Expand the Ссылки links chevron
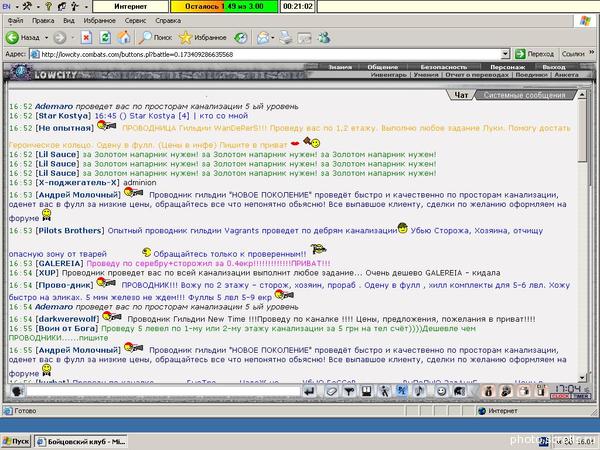600x450 pixels. (592, 52)
